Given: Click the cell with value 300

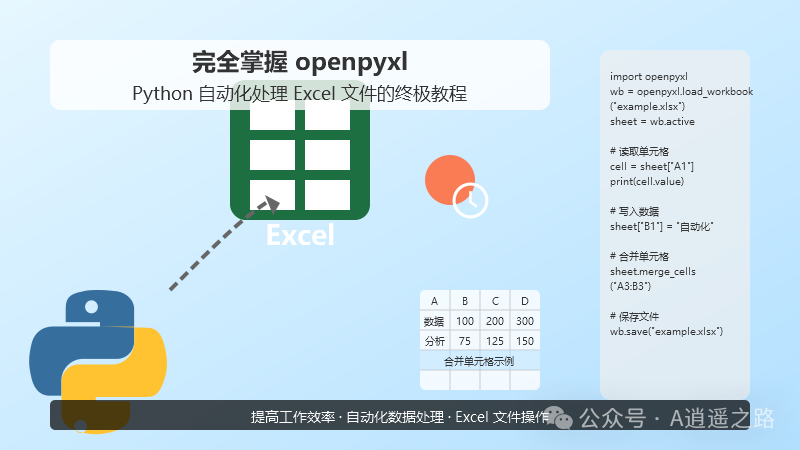Looking at the screenshot, I should (525, 321).
